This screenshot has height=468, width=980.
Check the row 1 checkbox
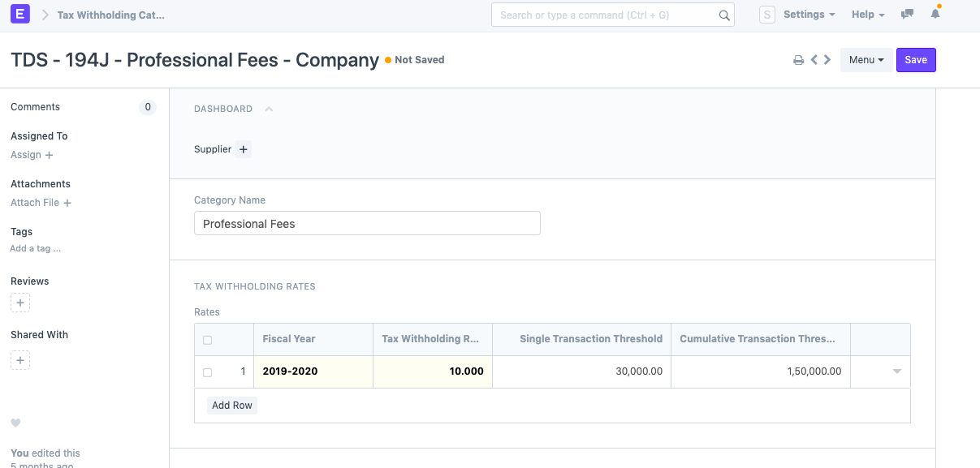click(207, 372)
